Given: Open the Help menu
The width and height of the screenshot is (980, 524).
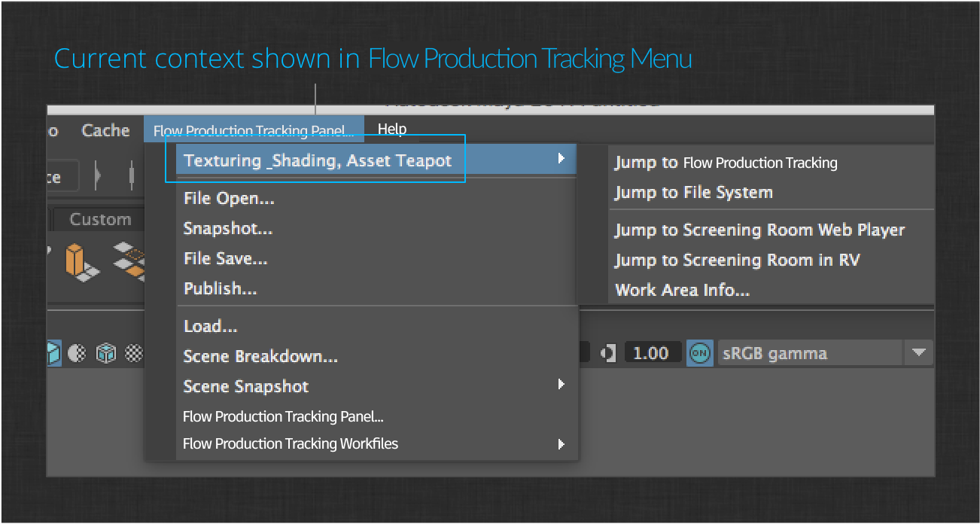Looking at the screenshot, I should coord(392,129).
